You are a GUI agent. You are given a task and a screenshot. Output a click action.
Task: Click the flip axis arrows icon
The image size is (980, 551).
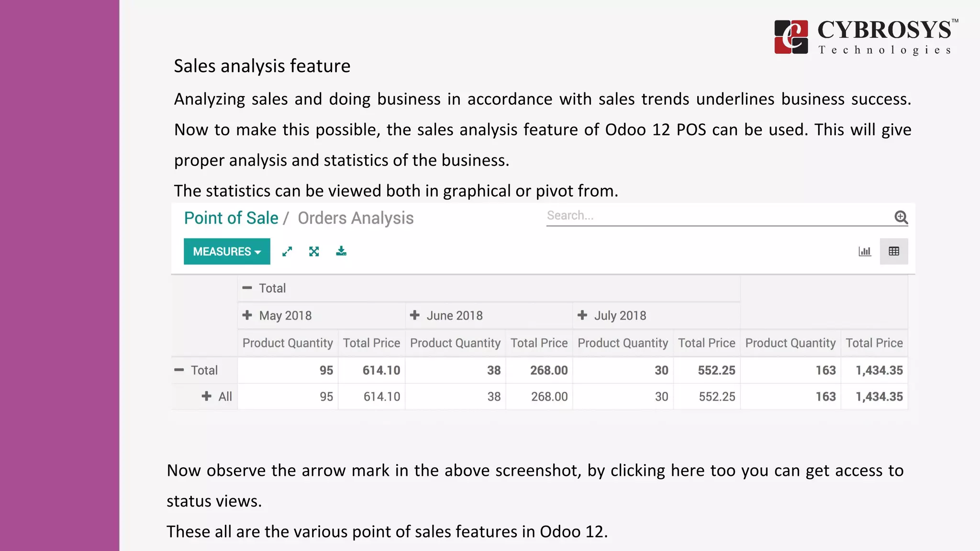[x=287, y=252]
